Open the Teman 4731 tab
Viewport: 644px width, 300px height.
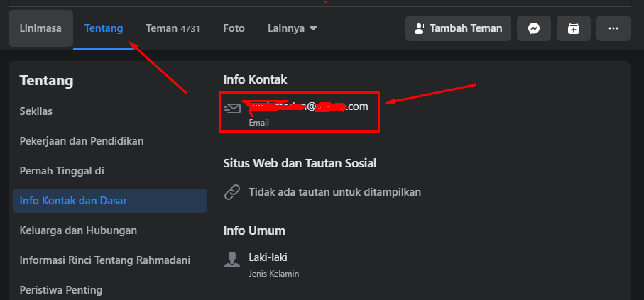[173, 28]
